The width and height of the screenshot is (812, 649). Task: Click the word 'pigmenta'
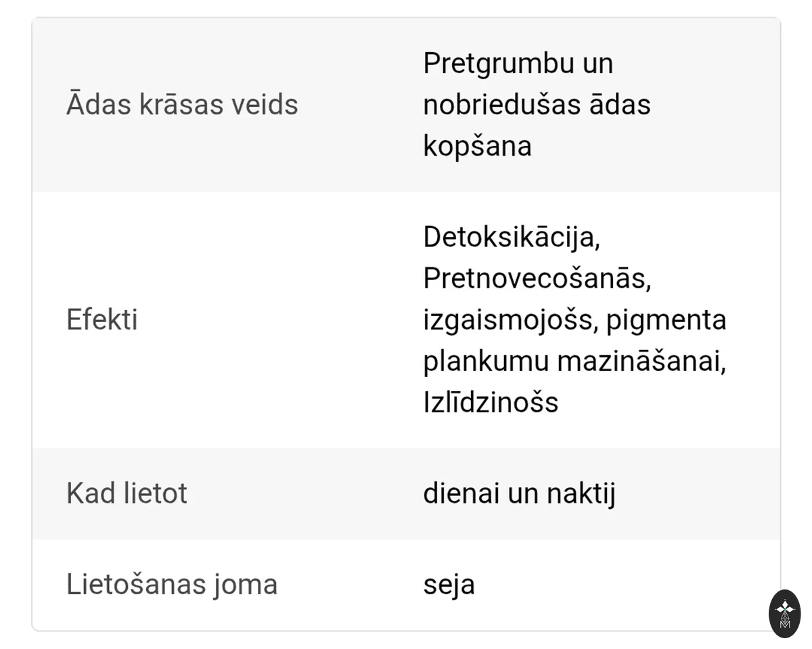pos(666,319)
